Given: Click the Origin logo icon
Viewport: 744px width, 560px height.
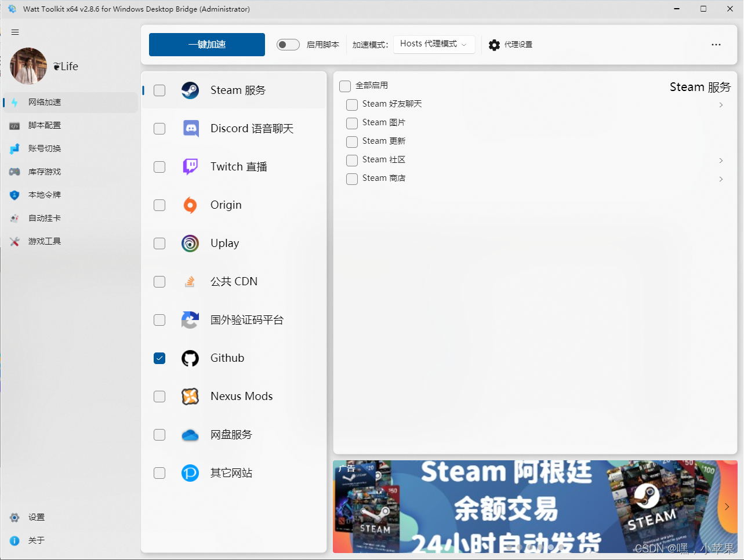Looking at the screenshot, I should click(190, 205).
